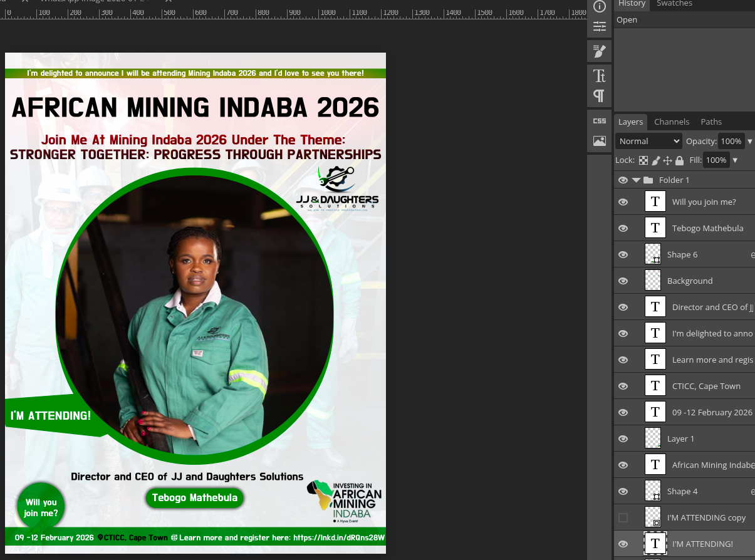755x560 pixels.
Task: Open the Paragraph panel icon
Action: (x=600, y=96)
